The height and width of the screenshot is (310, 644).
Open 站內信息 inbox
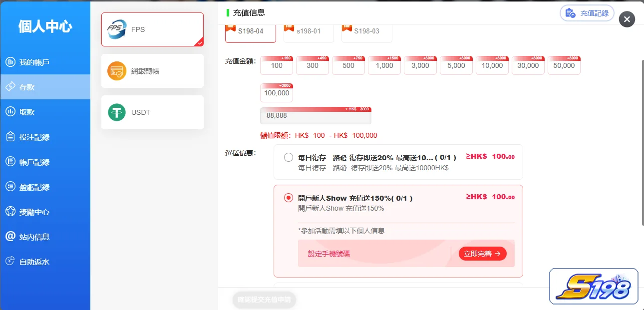(45, 237)
